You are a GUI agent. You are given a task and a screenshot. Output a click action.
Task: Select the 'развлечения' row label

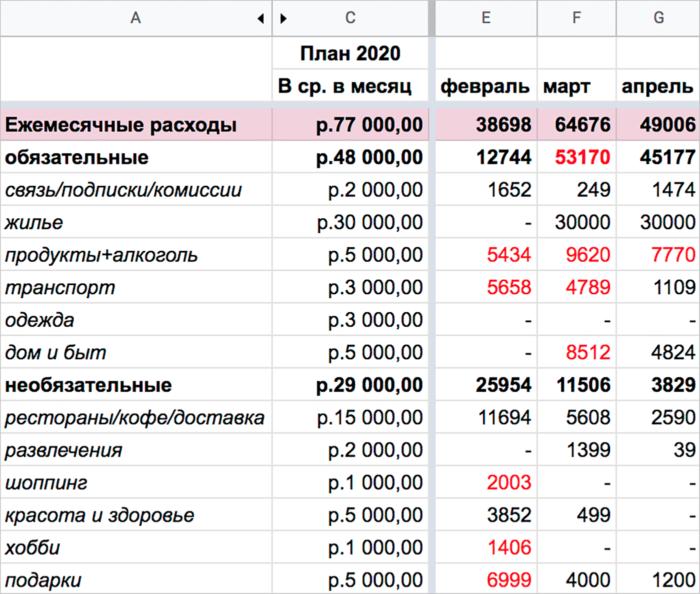(x=63, y=450)
